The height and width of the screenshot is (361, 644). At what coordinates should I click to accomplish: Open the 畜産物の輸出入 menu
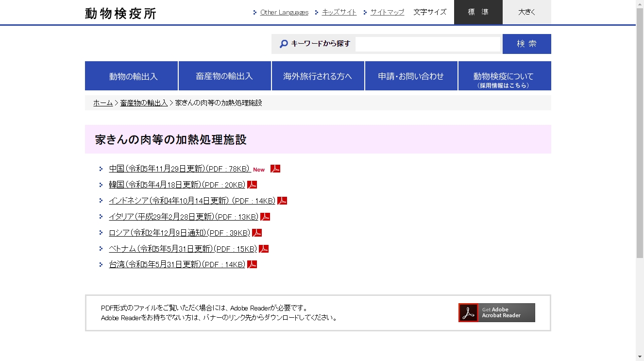(x=224, y=76)
